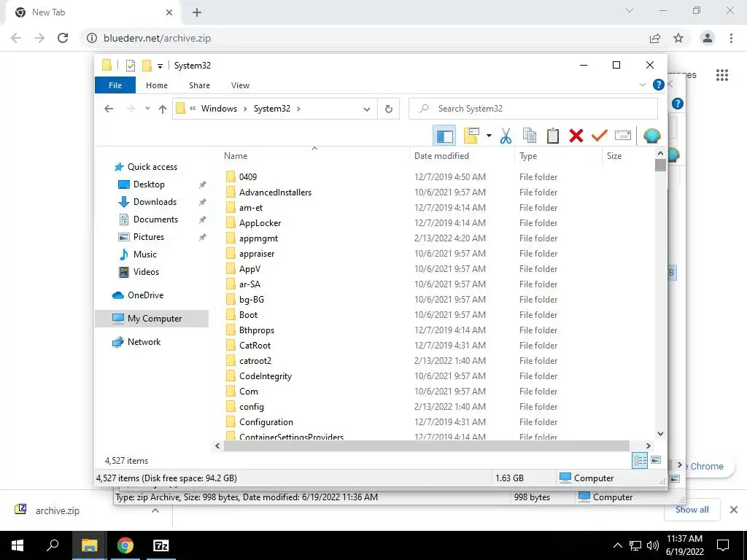Viewport: 747px width, 560px height.
Task: Click Show all downloads link
Action: coord(692,510)
